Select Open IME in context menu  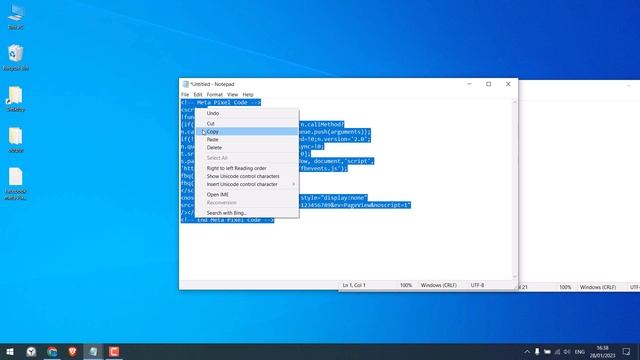[x=247, y=195]
